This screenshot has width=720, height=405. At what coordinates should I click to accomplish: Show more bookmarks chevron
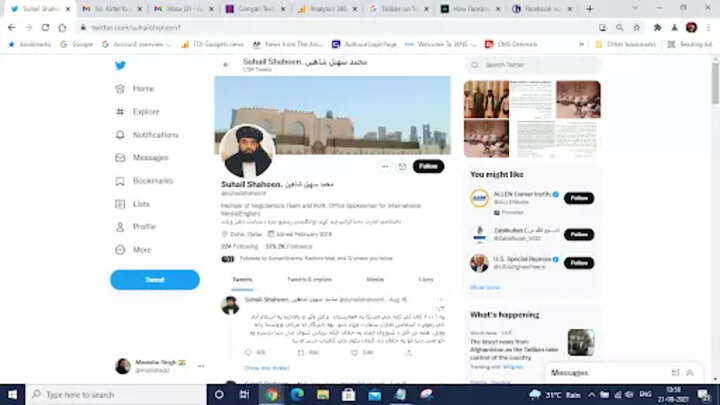(x=581, y=44)
